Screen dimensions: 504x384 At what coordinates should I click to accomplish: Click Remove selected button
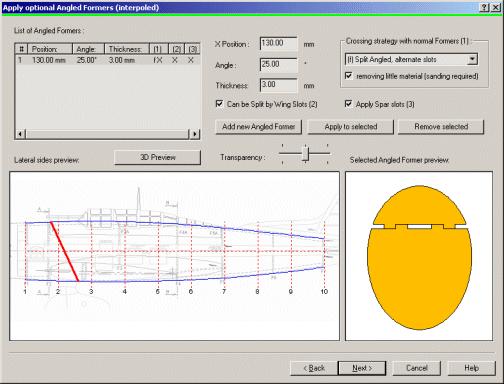[441, 127]
